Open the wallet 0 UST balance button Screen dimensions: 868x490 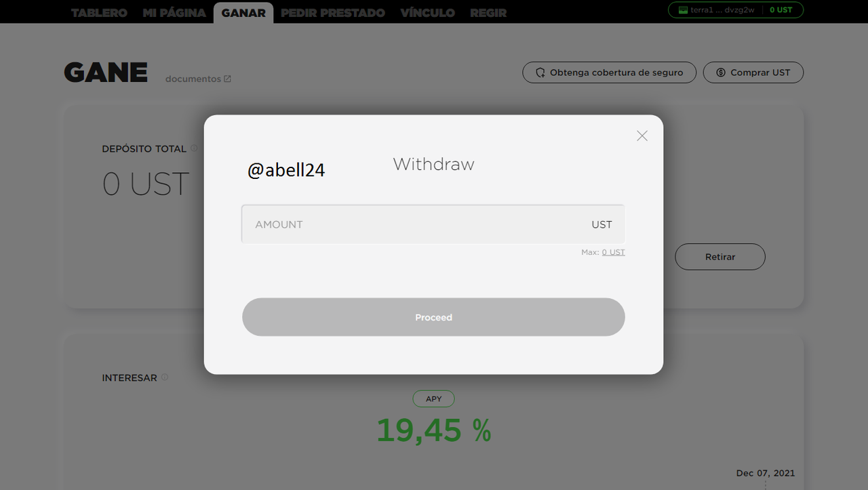click(x=781, y=10)
